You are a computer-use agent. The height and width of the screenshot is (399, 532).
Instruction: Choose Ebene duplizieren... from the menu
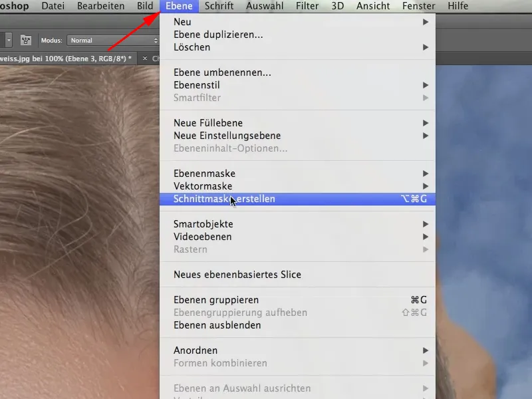click(x=297, y=35)
